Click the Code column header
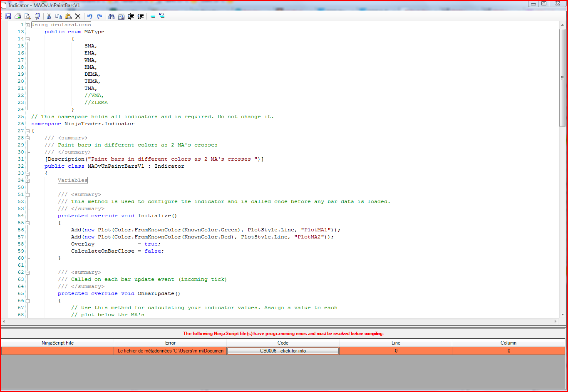This screenshot has width=568, height=392. tap(283, 343)
